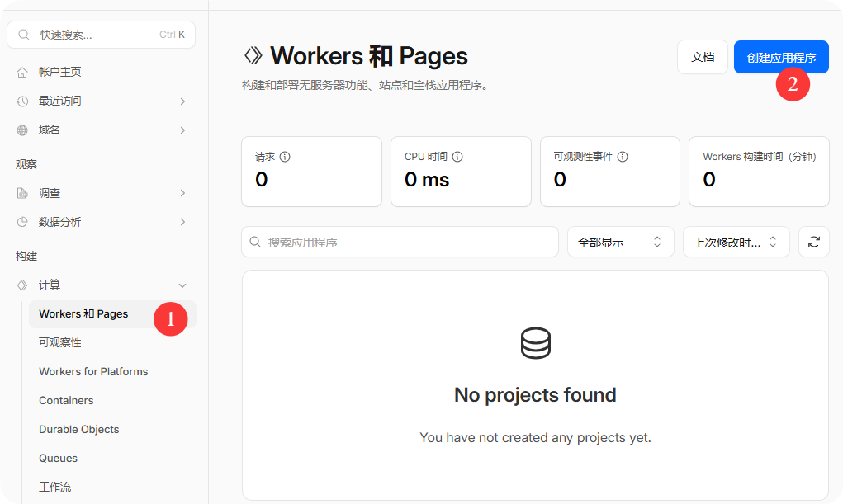Click the pie chart icon beside 数据分析
843x504 pixels.
coord(22,222)
